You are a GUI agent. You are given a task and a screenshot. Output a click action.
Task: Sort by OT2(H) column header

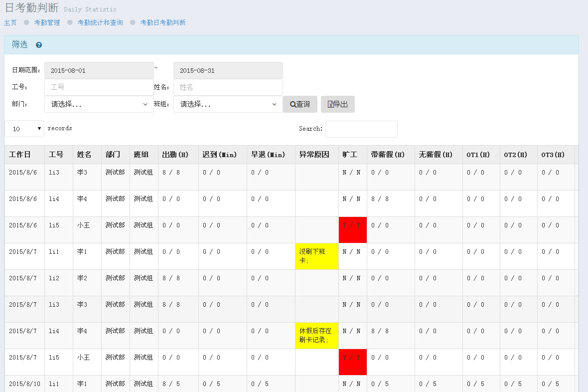pos(518,155)
